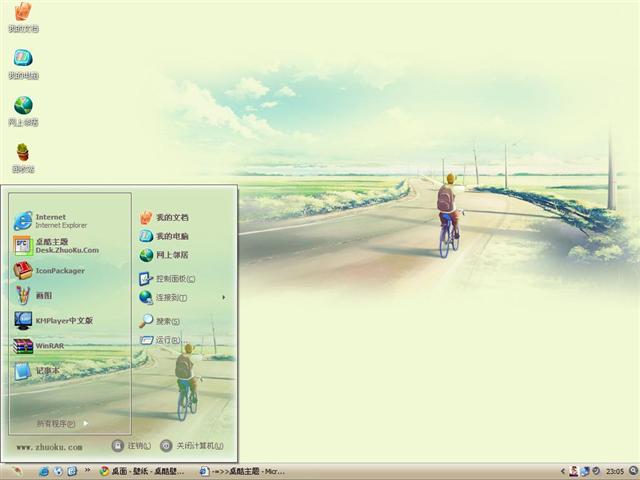Expand quick launch overflow chevron
Screen dimensions: 640x480
tap(87, 470)
